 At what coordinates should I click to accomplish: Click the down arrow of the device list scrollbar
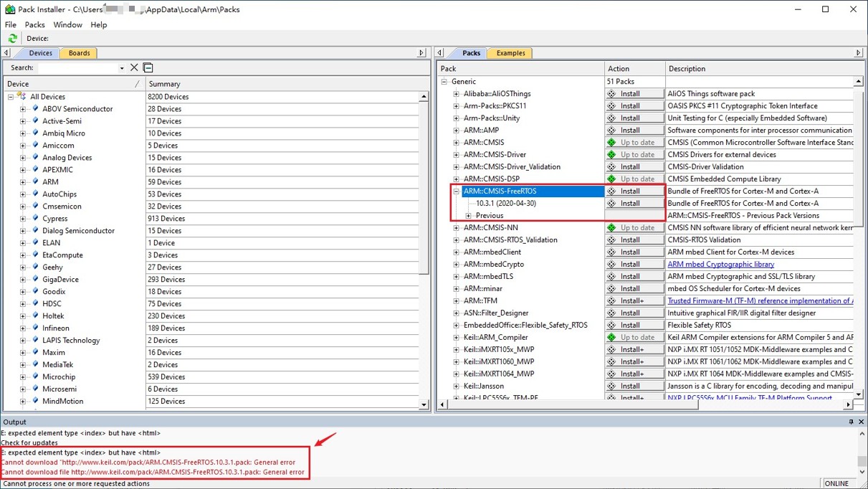(424, 404)
